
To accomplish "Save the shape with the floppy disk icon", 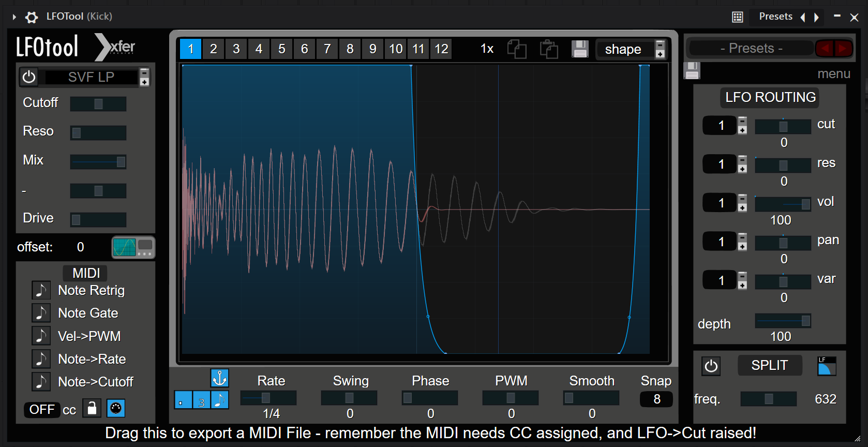I will tap(580, 49).
